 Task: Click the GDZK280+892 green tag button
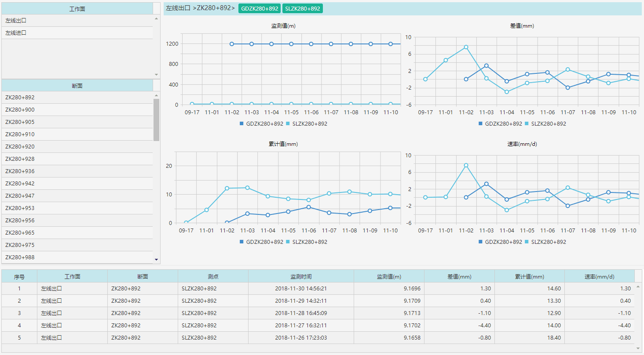[x=260, y=8]
